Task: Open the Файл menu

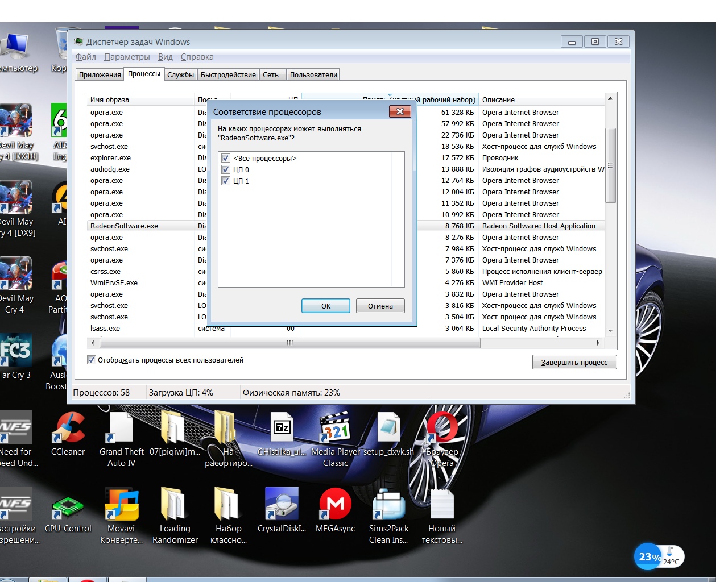Action: pos(85,57)
